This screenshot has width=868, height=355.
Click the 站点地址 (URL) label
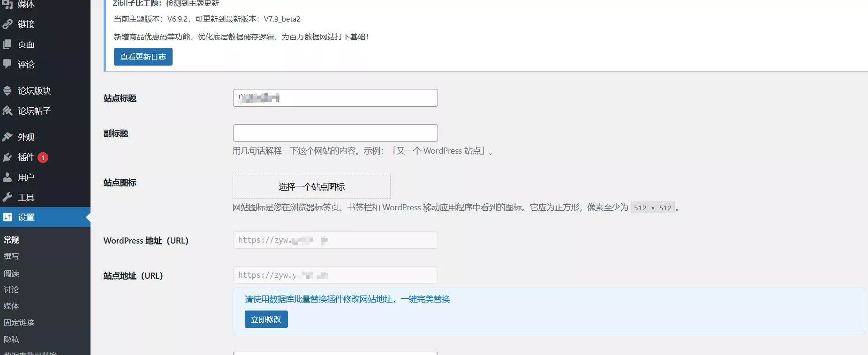tap(133, 276)
